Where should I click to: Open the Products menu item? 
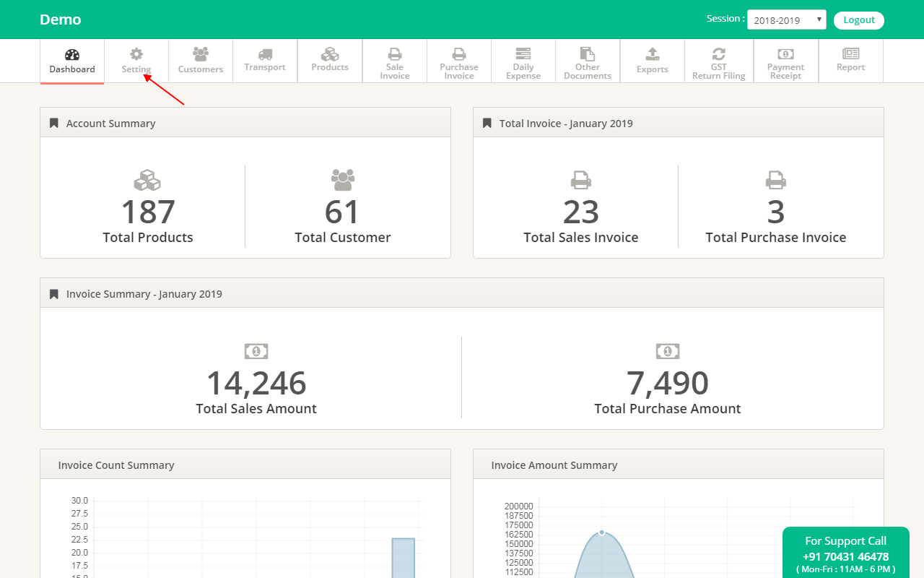click(330, 61)
